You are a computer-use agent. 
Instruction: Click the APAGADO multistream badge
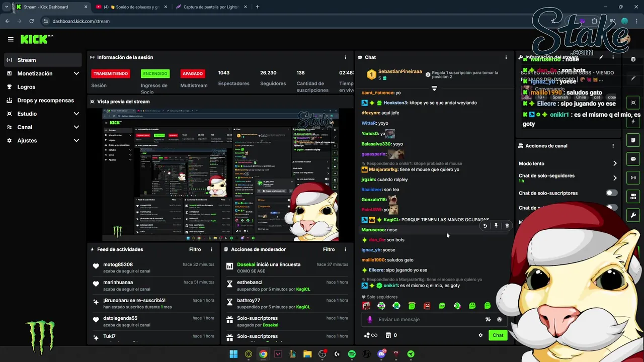(x=193, y=73)
